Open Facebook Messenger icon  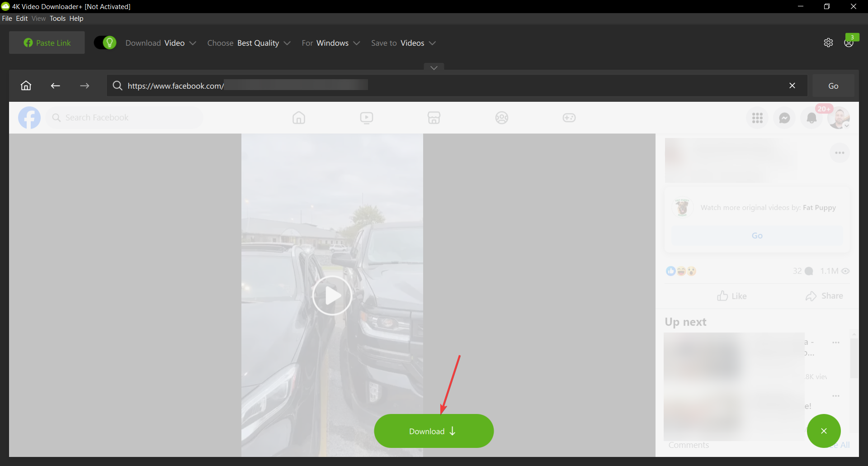point(784,118)
